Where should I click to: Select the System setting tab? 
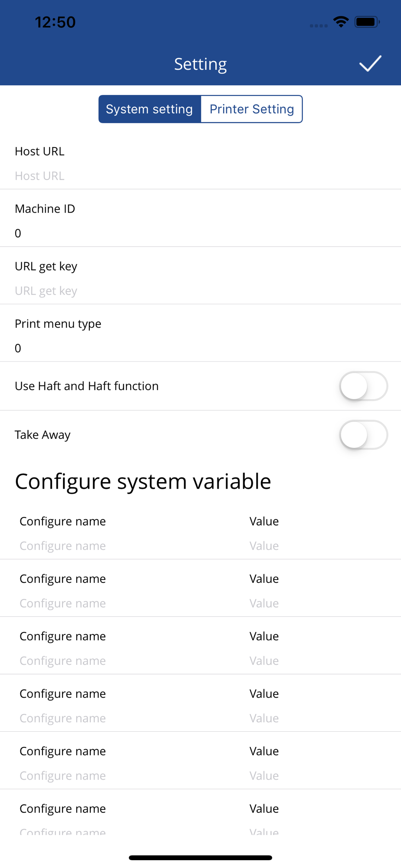click(149, 109)
